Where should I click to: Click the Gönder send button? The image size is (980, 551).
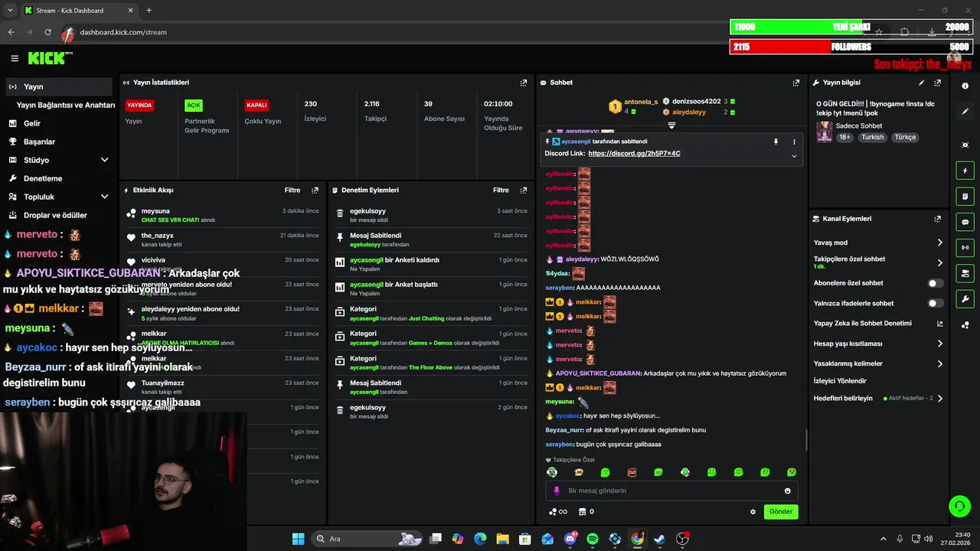pos(781,512)
